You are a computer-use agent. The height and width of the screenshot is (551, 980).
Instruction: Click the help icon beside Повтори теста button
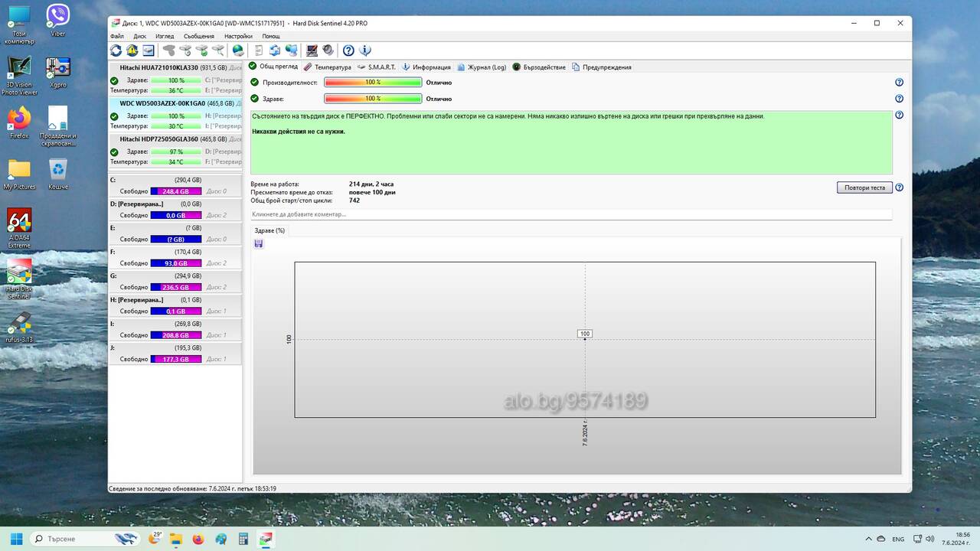tap(900, 187)
